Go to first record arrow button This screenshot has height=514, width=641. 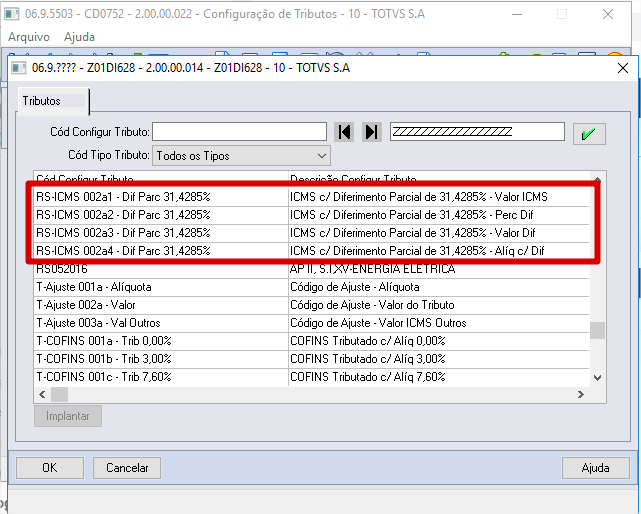pos(344,132)
